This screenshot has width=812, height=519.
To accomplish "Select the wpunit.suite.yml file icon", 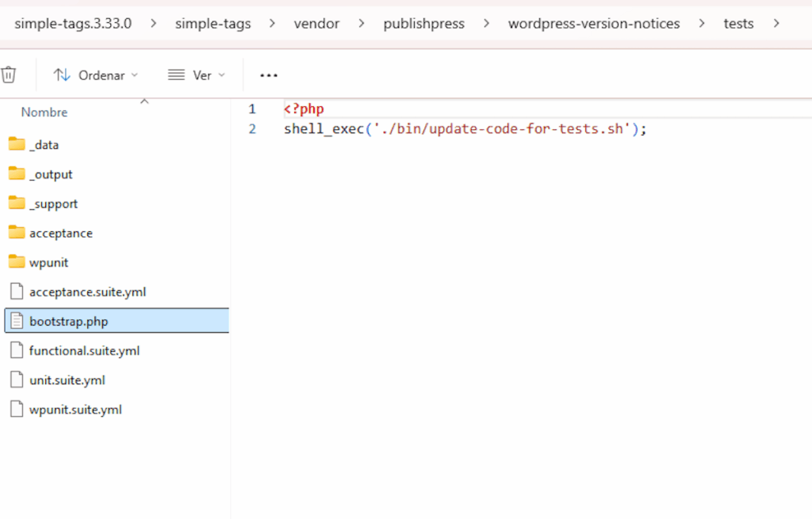I will click(17, 410).
